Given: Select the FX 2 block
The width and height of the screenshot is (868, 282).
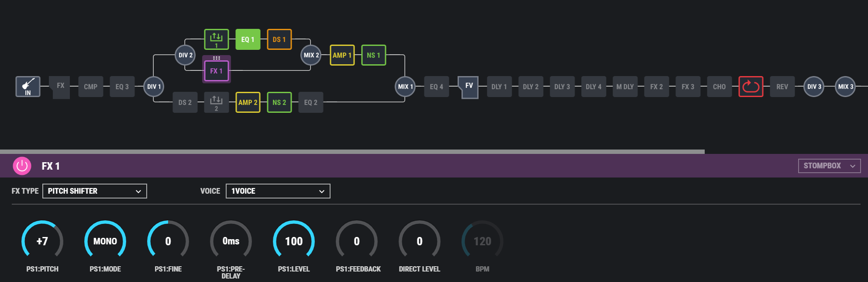Looking at the screenshot, I should [657, 87].
